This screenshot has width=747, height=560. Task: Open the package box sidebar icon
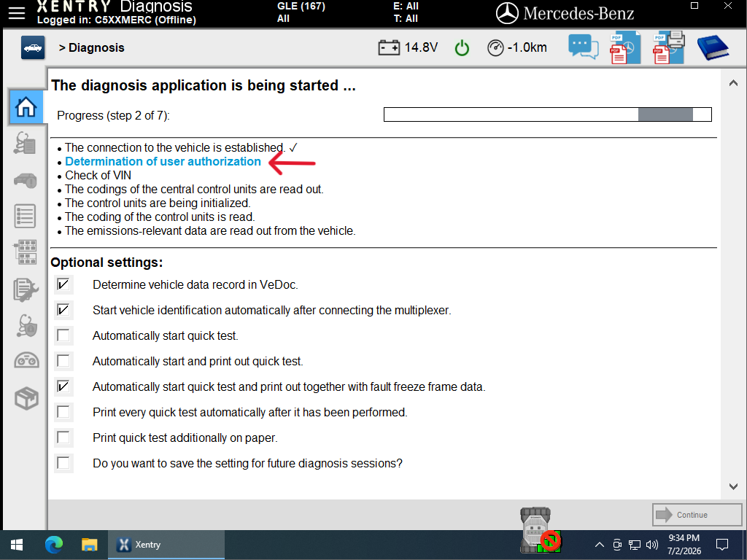click(26, 398)
